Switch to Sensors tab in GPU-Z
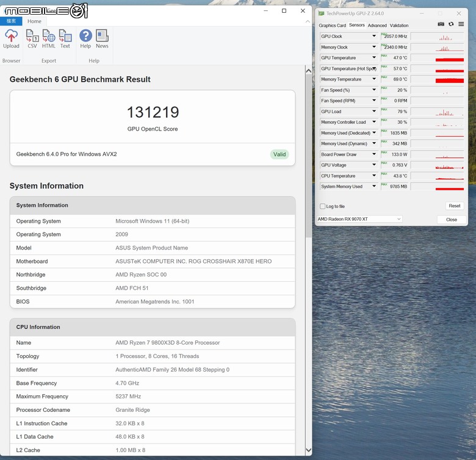Viewport: 476px width, 460px height. coord(357,25)
